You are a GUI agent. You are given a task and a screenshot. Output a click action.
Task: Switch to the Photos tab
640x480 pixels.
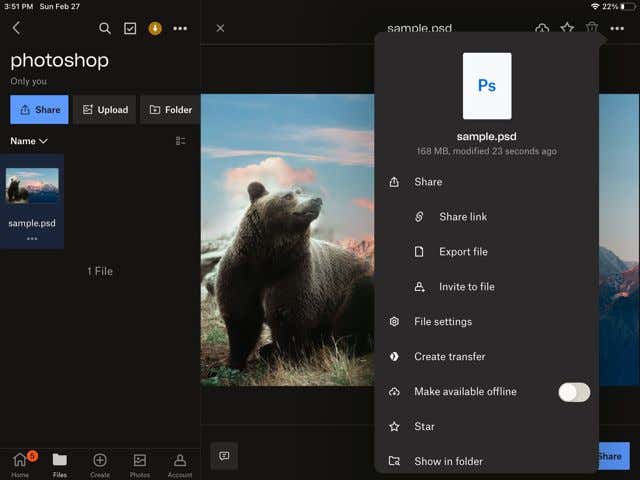(x=140, y=463)
